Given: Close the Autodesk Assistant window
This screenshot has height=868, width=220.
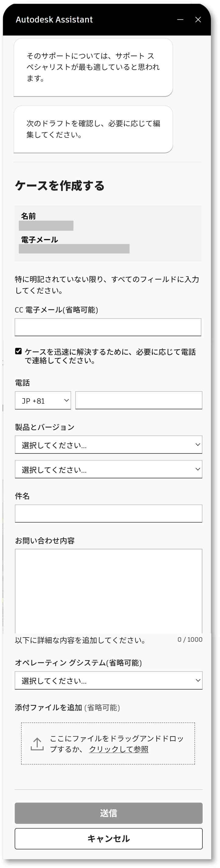Looking at the screenshot, I should click(x=198, y=19).
